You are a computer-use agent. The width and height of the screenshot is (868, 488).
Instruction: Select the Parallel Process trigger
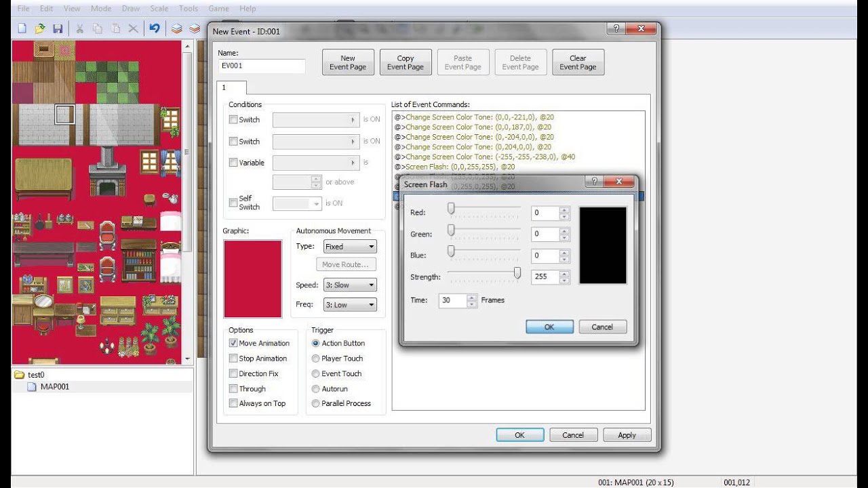tap(315, 404)
